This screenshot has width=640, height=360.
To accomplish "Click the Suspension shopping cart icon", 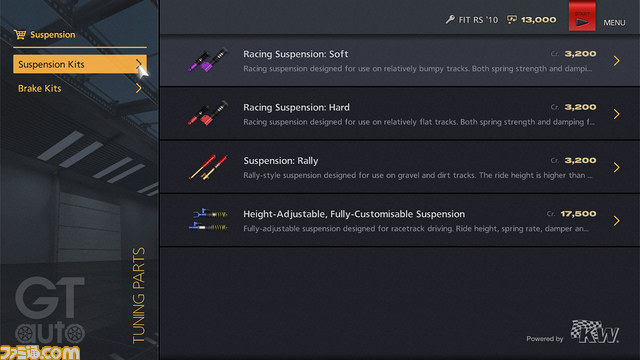I will [20, 35].
